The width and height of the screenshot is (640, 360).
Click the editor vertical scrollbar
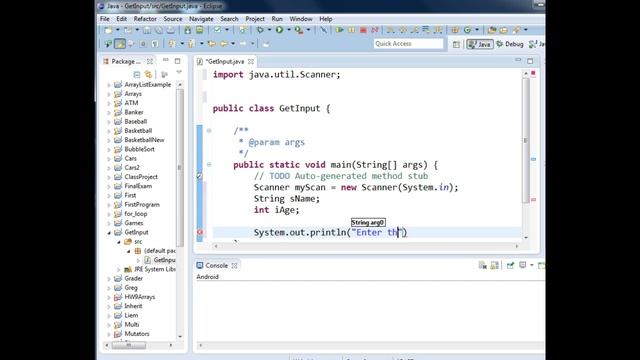click(526, 141)
